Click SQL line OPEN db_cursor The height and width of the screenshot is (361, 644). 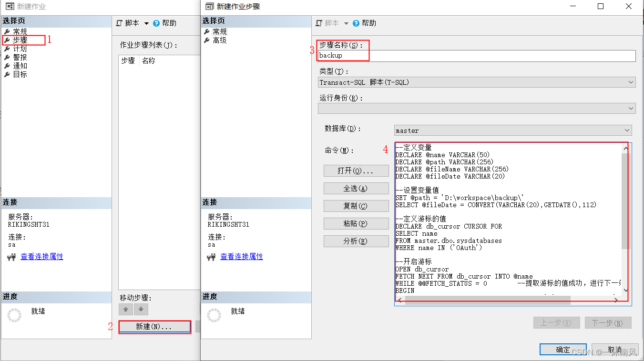pos(422,269)
